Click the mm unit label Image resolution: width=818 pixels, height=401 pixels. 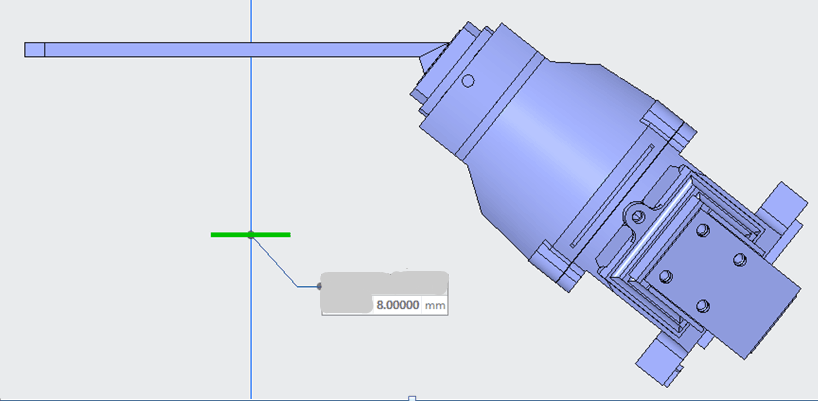click(435, 304)
